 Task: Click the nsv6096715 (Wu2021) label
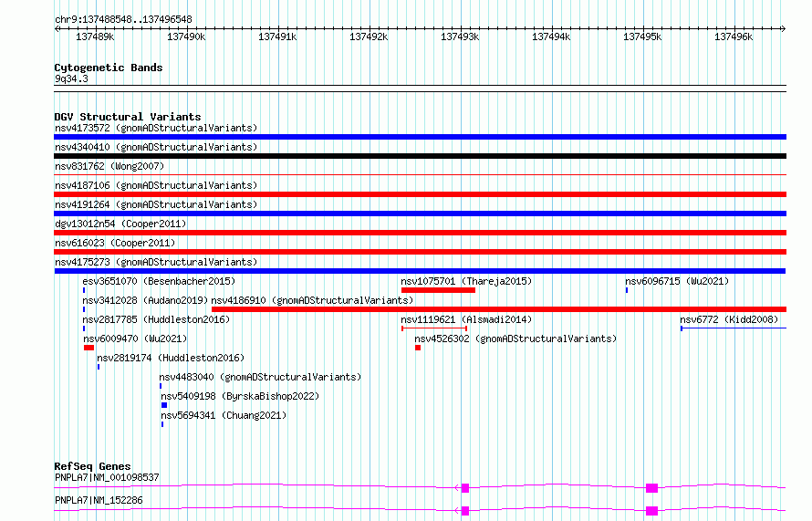pyautogui.click(x=677, y=281)
